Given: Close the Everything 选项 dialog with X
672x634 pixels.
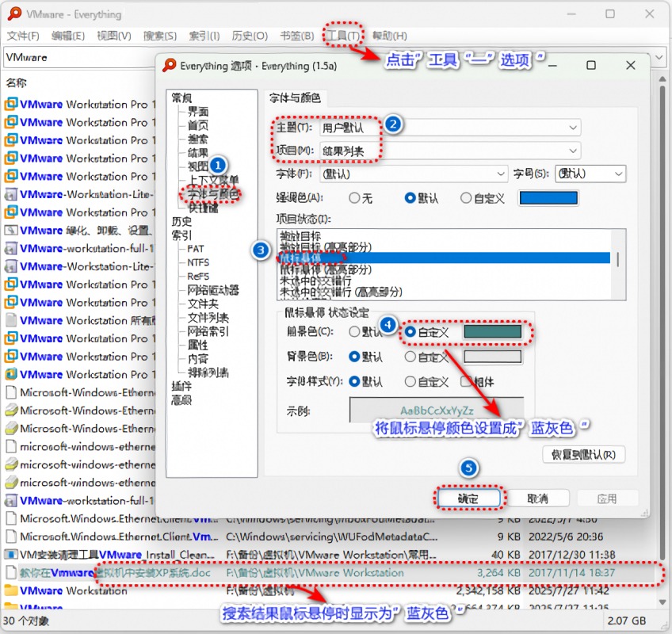Looking at the screenshot, I should point(631,65).
